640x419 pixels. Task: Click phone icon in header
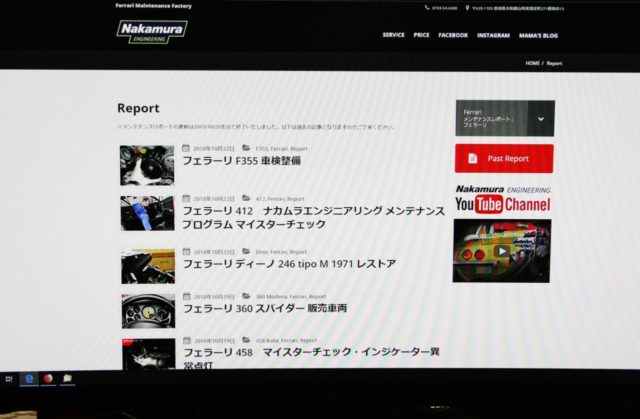pos(427,7)
